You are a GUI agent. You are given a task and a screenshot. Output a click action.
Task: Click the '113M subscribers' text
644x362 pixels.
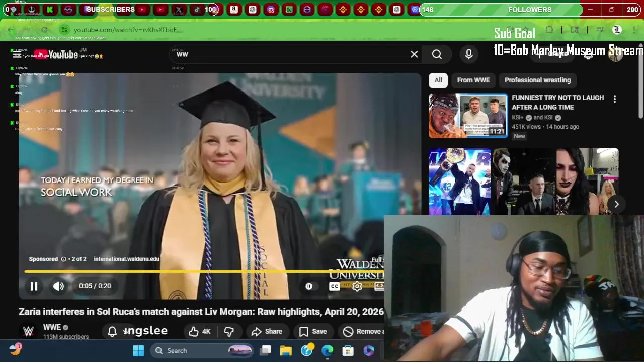(x=66, y=337)
